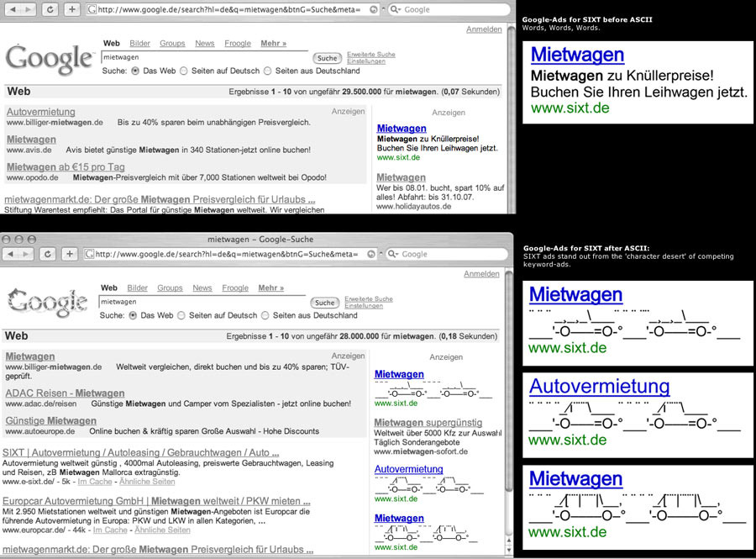756x559 pixels.
Task: Click the Google toolbar search field in the bottom window
Action: (446, 254)
